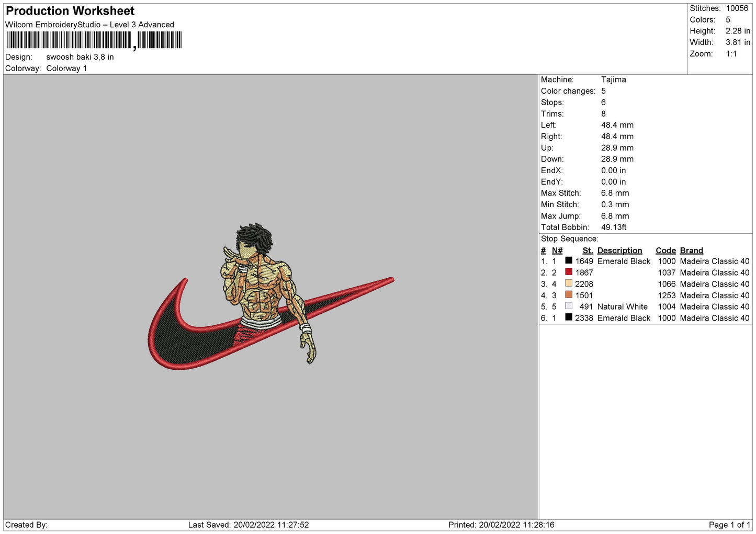Click the 'Color changes:' label
Image resolution: width=756 pixels, height=534 pixels.
568,91
